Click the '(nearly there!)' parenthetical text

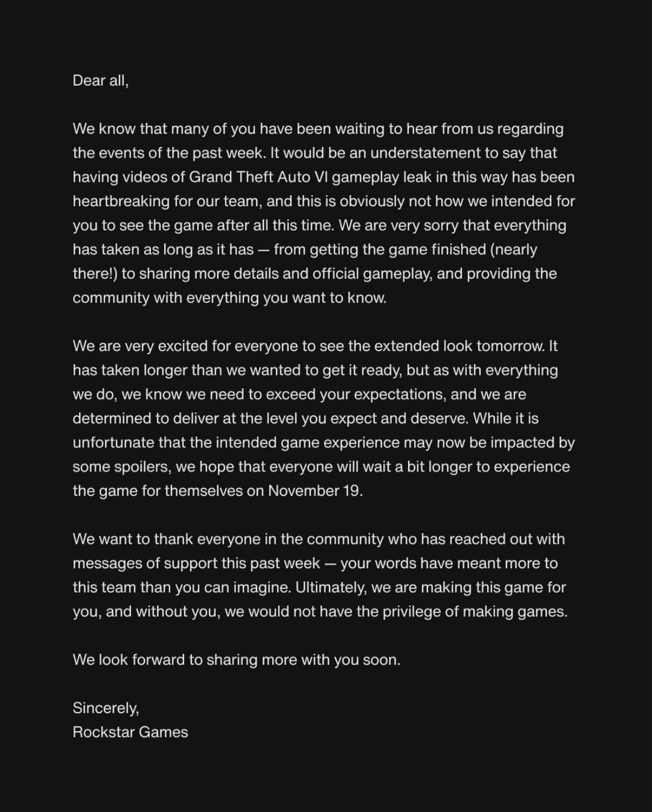click(x=305, y=261)
